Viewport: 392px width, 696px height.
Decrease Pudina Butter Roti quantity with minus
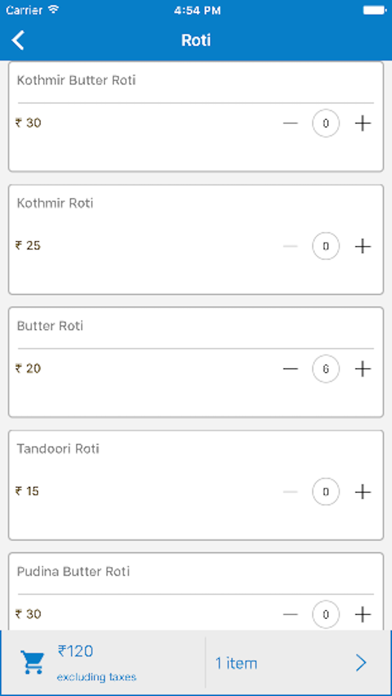point(290,614)
